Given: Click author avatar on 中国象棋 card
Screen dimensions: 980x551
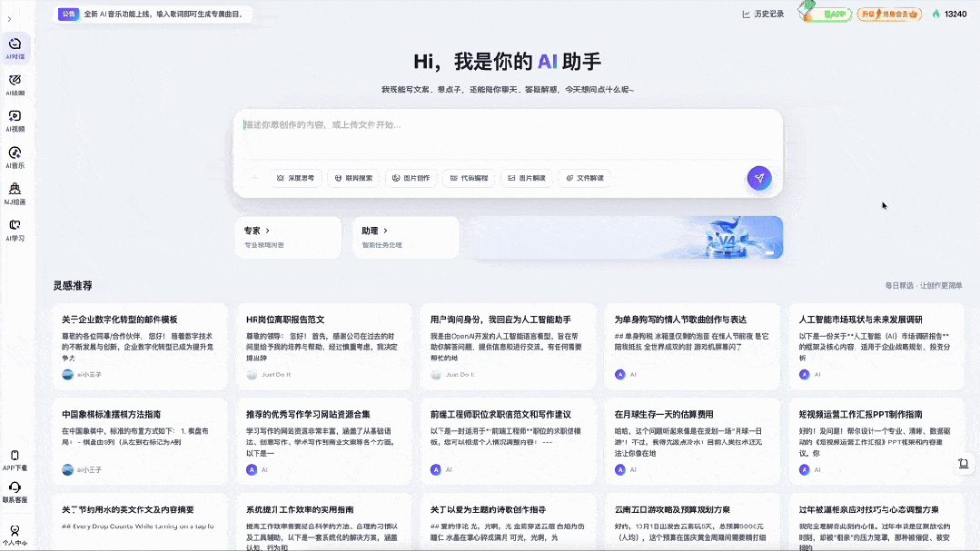Looking at the screenshot, I should coord(67,470).
